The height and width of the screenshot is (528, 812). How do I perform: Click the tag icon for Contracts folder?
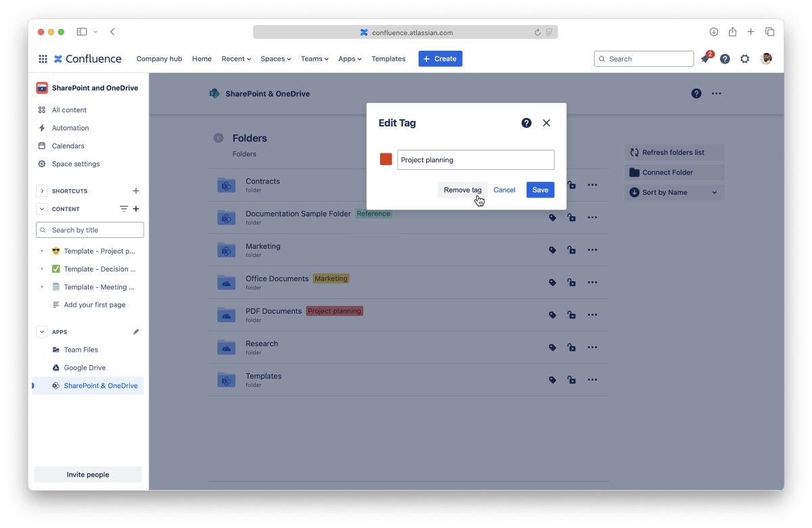click(x=552, y=185)
